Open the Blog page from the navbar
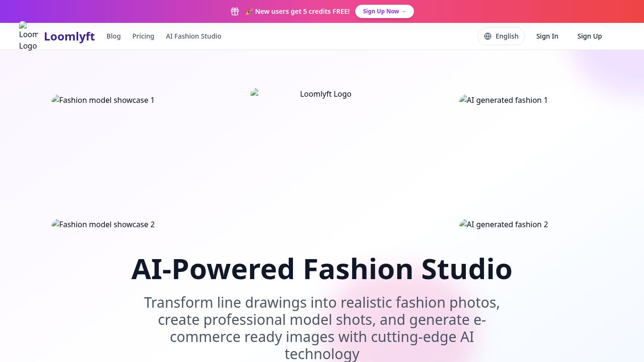This screenshot has width=644, height=362. 113,36
